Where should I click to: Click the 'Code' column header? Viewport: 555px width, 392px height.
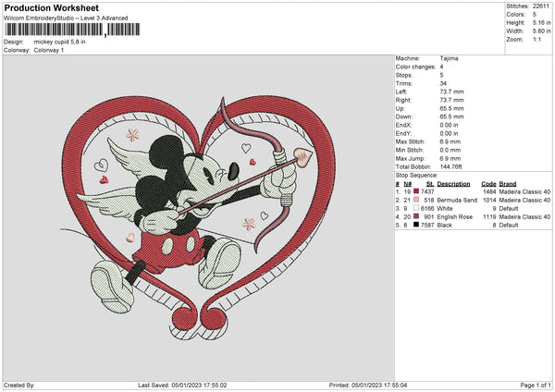488,184
